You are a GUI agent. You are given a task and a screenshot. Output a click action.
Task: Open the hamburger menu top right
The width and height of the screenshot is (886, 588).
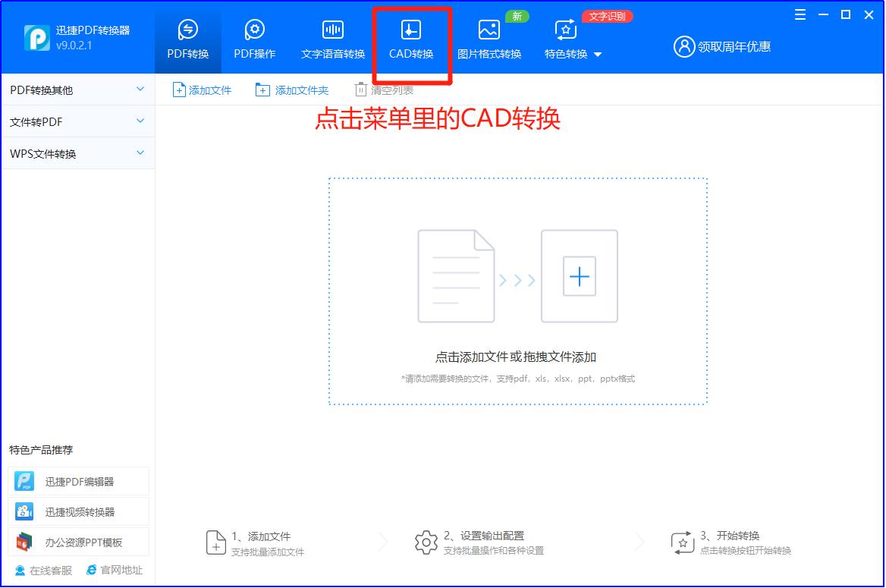point(800,14)
